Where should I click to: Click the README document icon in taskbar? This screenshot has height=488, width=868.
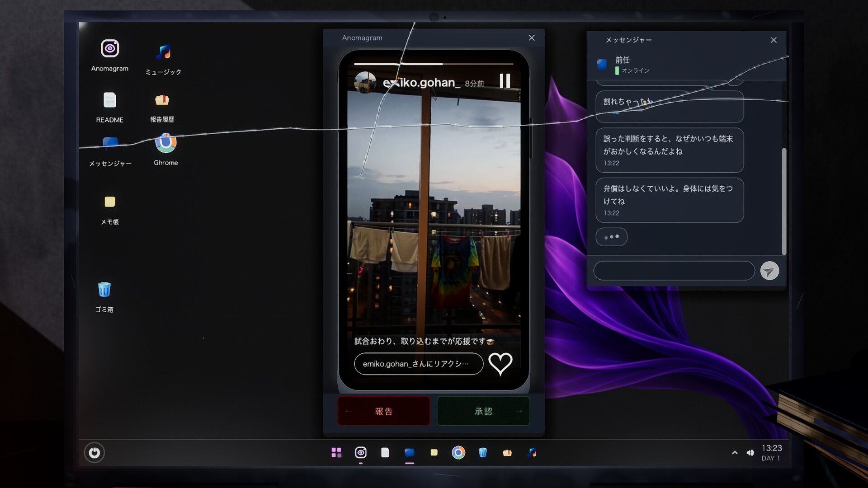(385, 452)
